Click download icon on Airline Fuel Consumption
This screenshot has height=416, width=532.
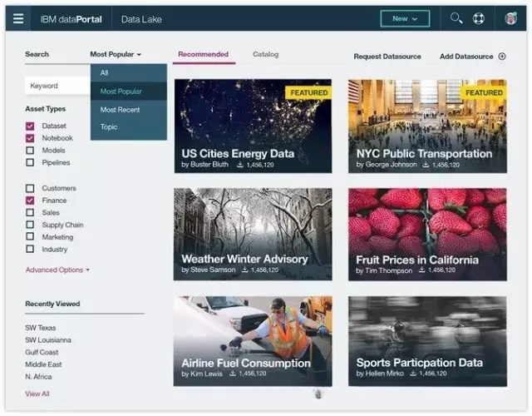tap(233, 374)
